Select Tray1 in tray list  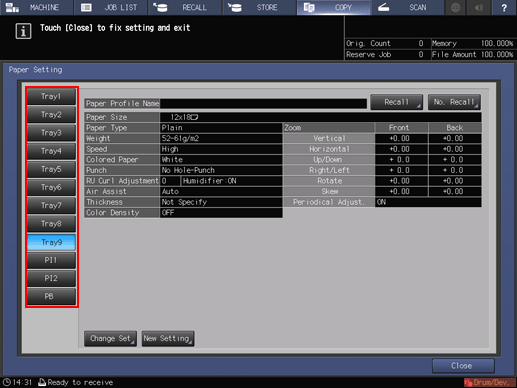click(51, 97)
